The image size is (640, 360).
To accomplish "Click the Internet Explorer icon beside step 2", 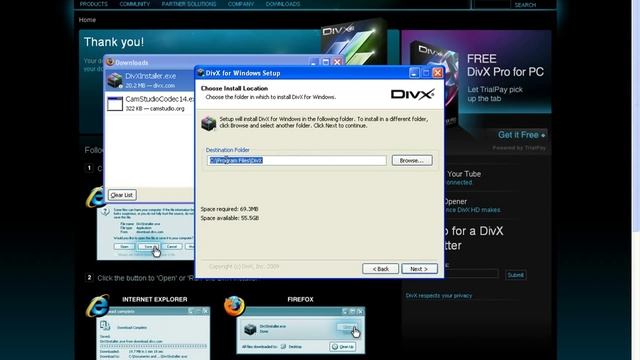I will point(98,306).
